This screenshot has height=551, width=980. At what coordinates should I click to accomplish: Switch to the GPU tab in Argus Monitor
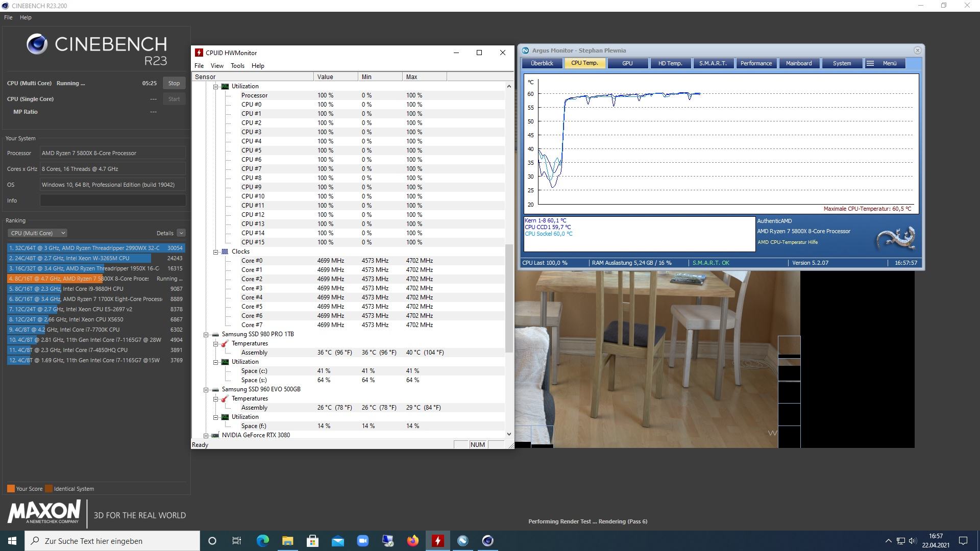627,63
